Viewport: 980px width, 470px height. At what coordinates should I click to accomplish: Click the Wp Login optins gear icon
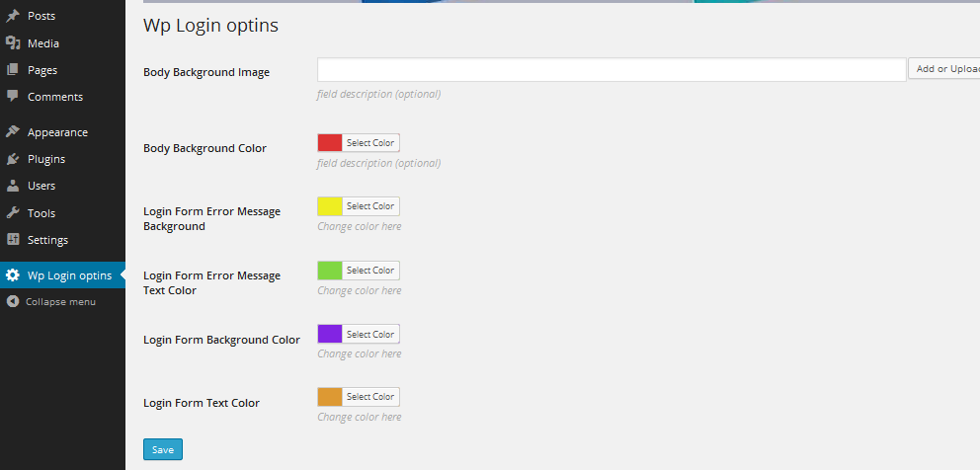coord(13,275)
